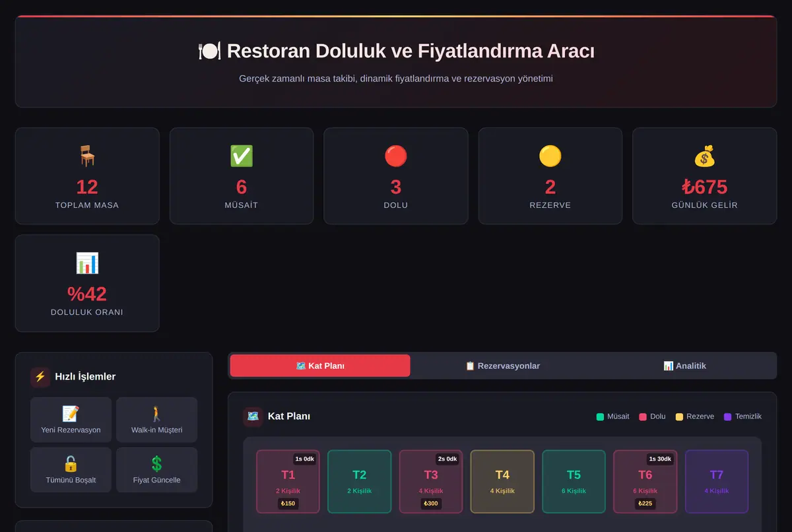This screenshot has height=532, width=792.
Task: Click the ₺300 price tag on T3
Action: tap(431, 504)
